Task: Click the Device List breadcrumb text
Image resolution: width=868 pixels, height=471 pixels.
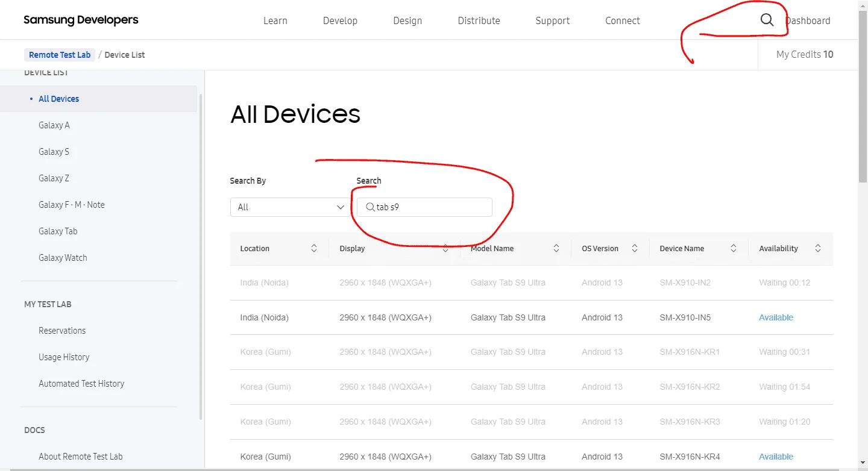Action: click(x=125, y=55)
